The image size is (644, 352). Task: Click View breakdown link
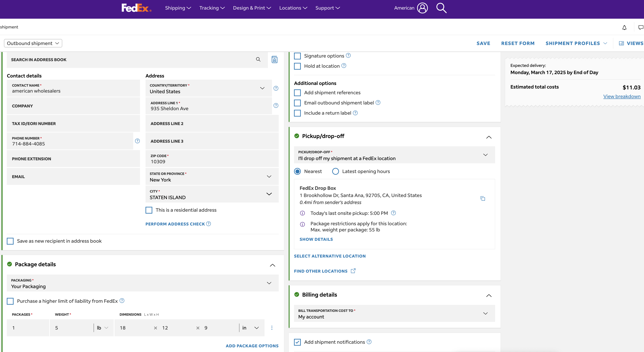[x=622, y=96]
